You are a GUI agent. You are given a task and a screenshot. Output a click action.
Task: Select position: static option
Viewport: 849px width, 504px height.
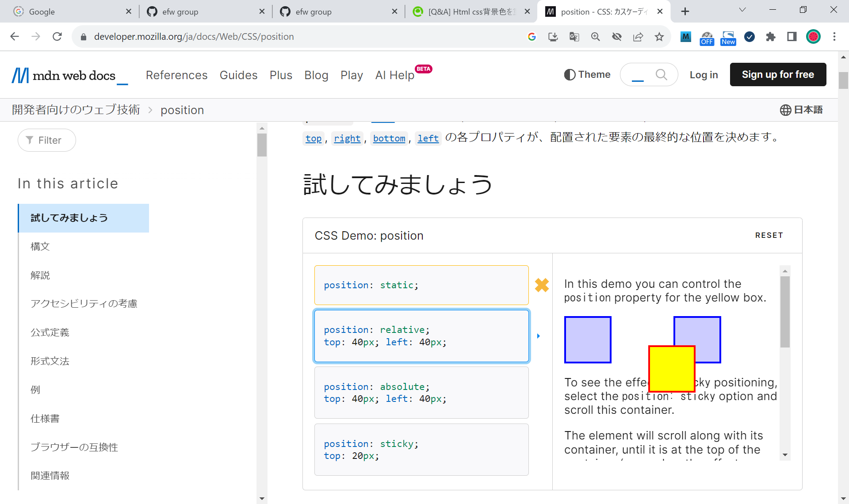click(421, 285)
